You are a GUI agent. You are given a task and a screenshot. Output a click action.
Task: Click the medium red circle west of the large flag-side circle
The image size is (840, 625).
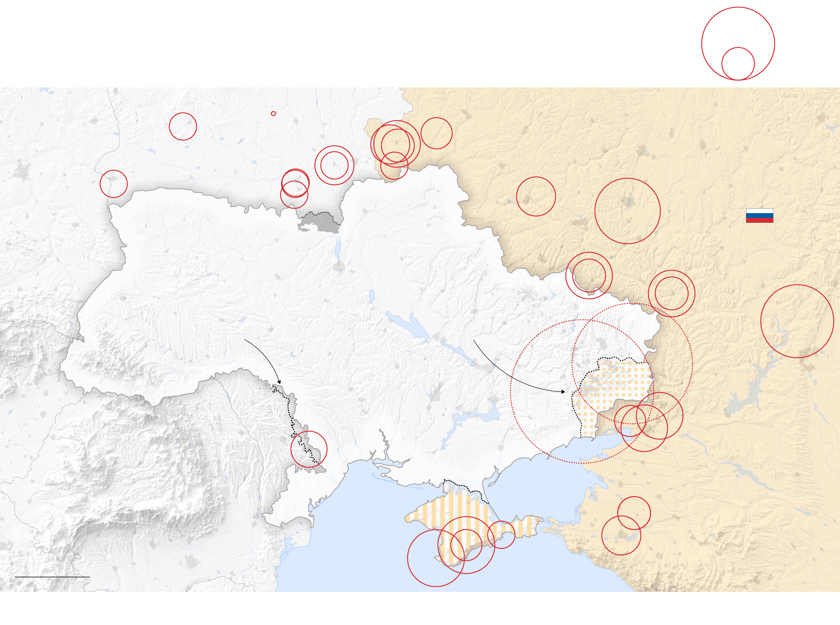[536, 196]
